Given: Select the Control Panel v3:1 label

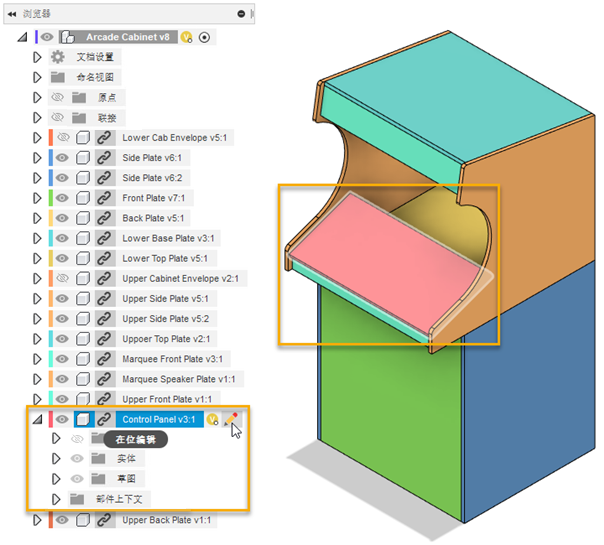Looking at the screenshot, I should (x=159, y=419).
